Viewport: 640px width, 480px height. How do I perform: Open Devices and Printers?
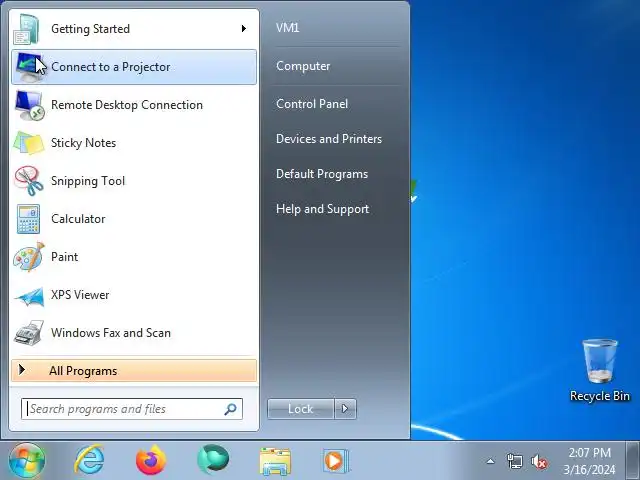[x=329, y=139]
